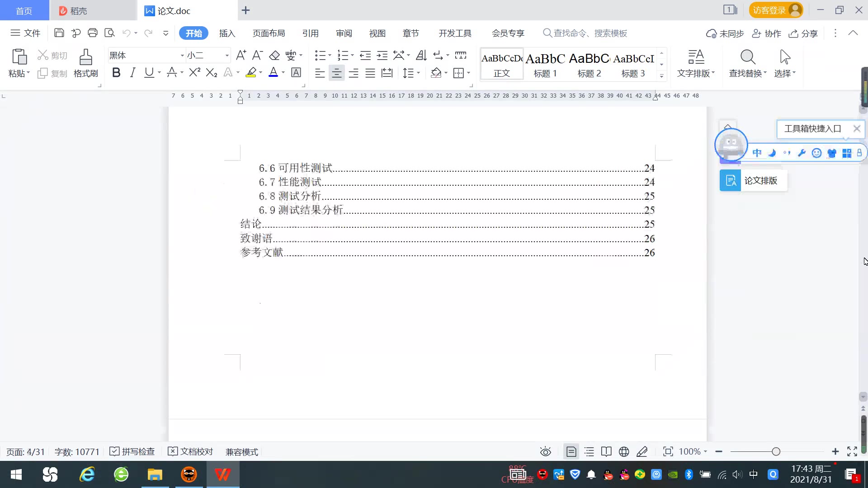Viewport: 868px width, 488px height.
Task: Decrease font size with A- icon
Action: tap(258, 55)
